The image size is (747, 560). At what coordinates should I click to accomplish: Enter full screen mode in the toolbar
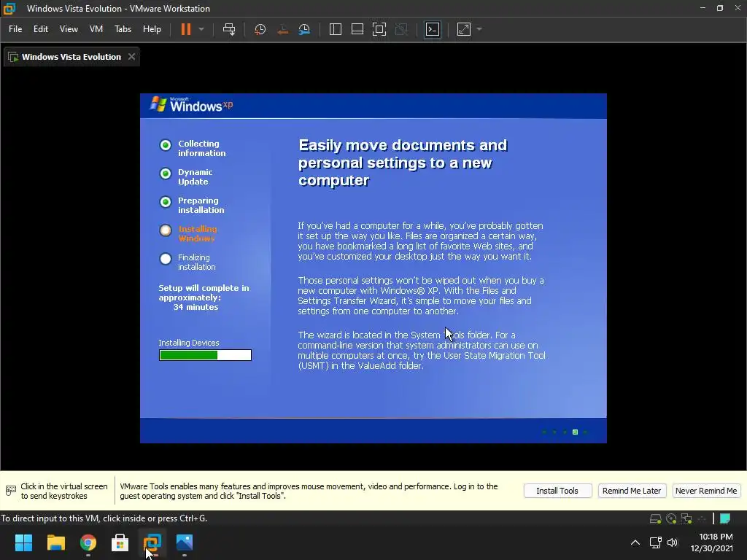click(x=379, y=29)
